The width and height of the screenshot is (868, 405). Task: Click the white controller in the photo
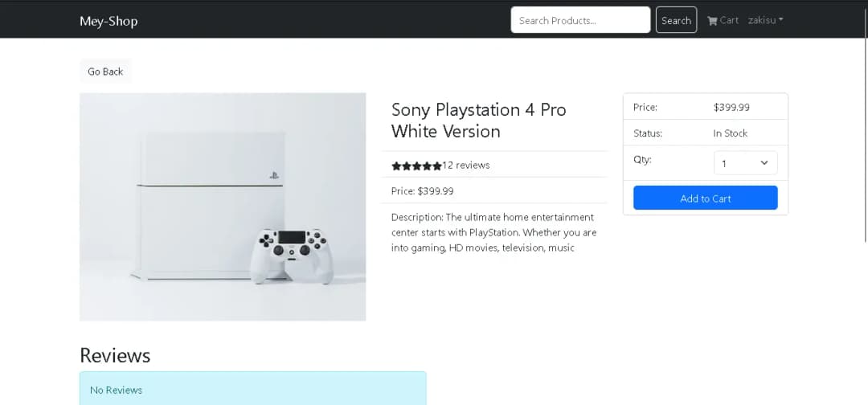[292, 255]
